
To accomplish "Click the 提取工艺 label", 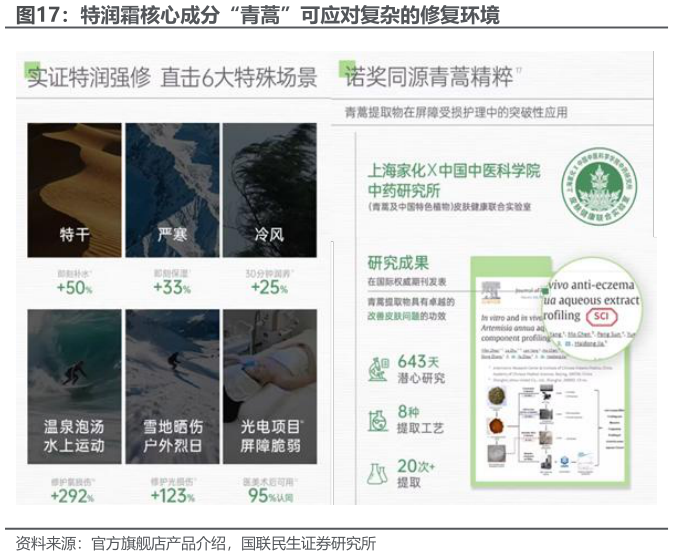I will [x=420, y=428].
